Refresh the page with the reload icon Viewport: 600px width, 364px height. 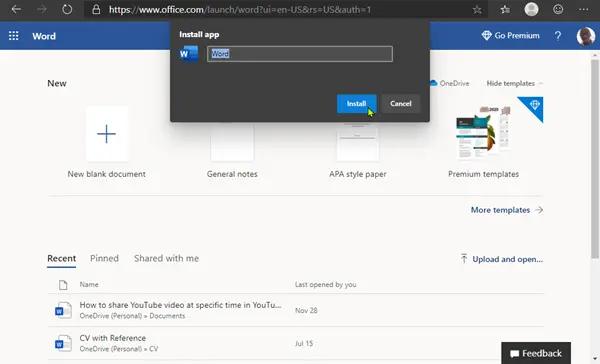(67, 9)
